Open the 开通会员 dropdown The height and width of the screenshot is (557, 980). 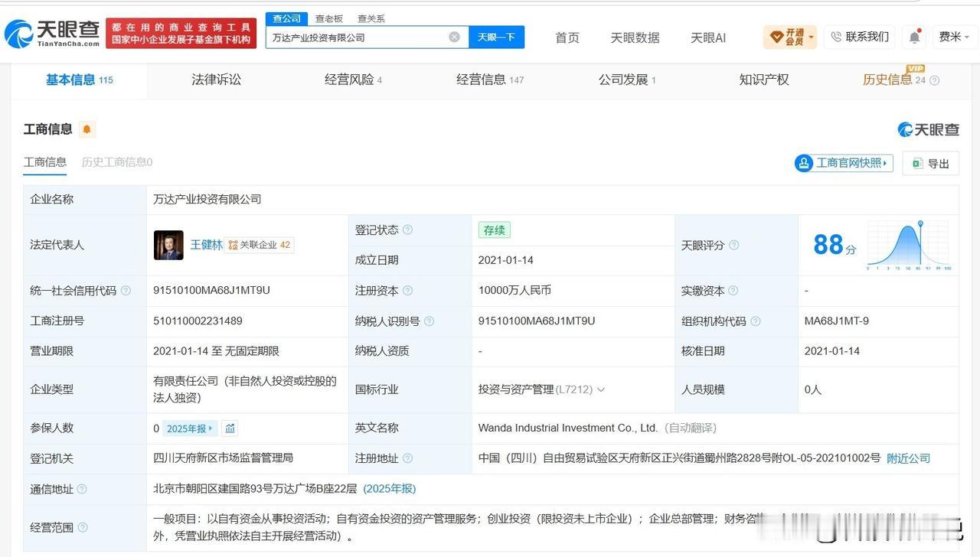point(790,37)
